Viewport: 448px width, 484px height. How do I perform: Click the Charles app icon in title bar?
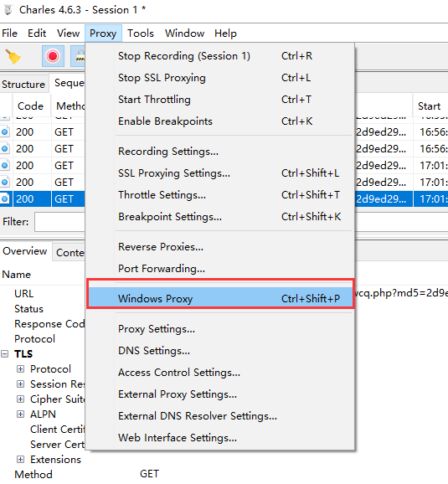coord(8,9)
